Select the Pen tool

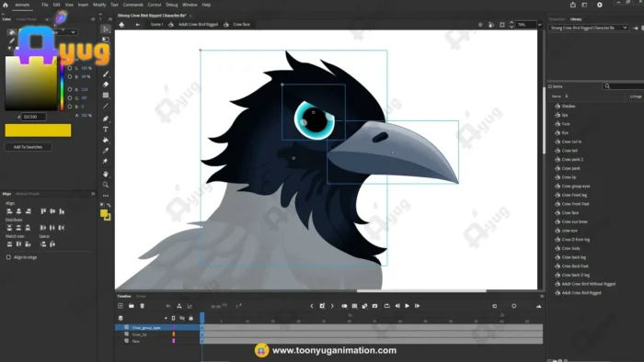(106, 119)
